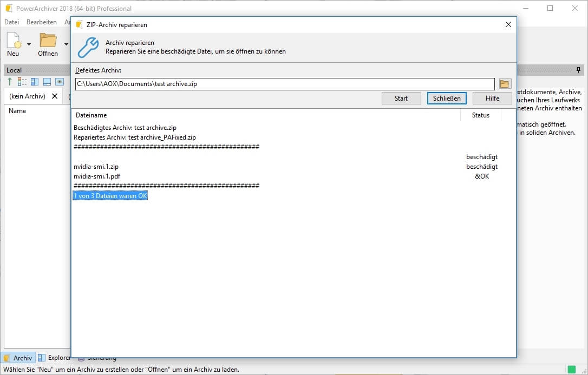This screenshot has height=375, width=588.
Task: Toggle the bottom pane layout icon
Action: pos(47,82)
